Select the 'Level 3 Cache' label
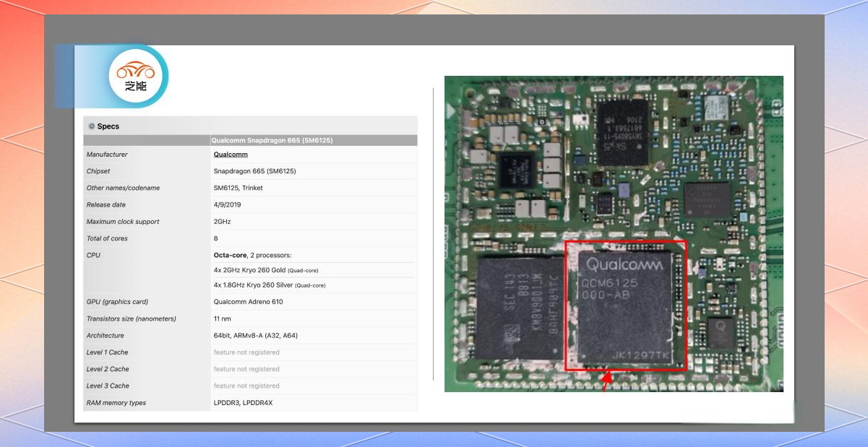 108,386
